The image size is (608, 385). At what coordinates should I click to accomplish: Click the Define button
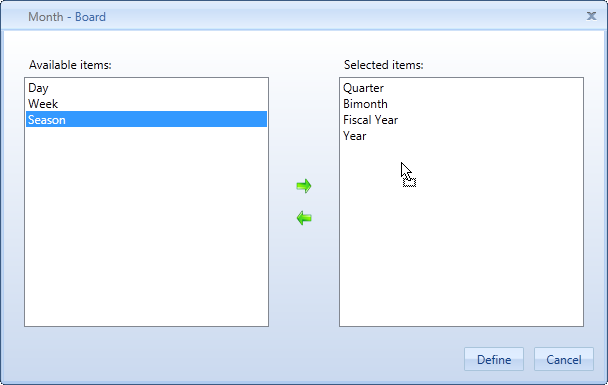click(x=494, y=359)
